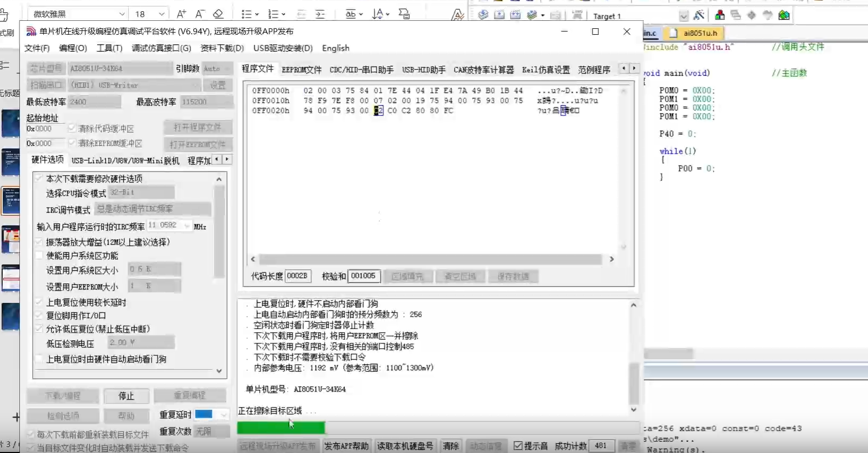Toggle 本次下载需要修改硬件选项 checkbox
The width and height of the screenshot is (868, 453).
(39, 178)
